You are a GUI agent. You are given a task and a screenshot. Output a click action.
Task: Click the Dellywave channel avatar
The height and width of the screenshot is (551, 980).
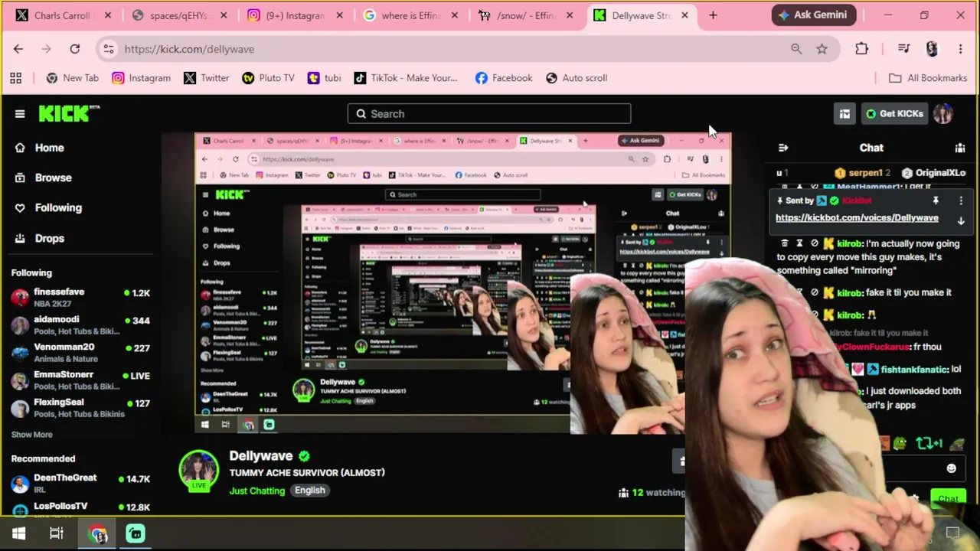(x=198, y=470)
